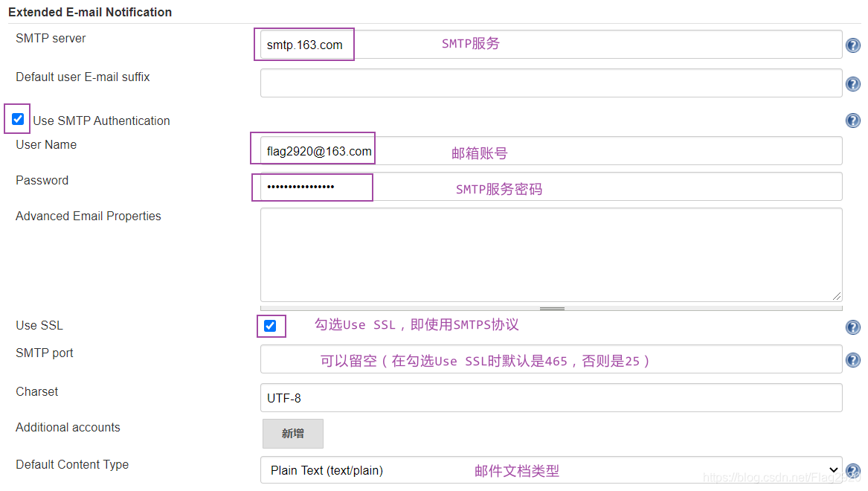
Task: Open help icon for Use SMTP Authentication
Action: pyautogui.click(x=852, y=121)
